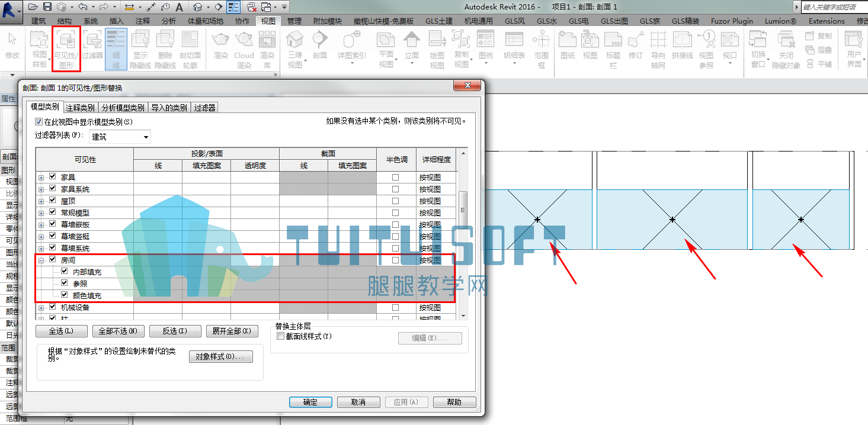
Task: Click the 展开全部 button
Action: pos(232,331)
